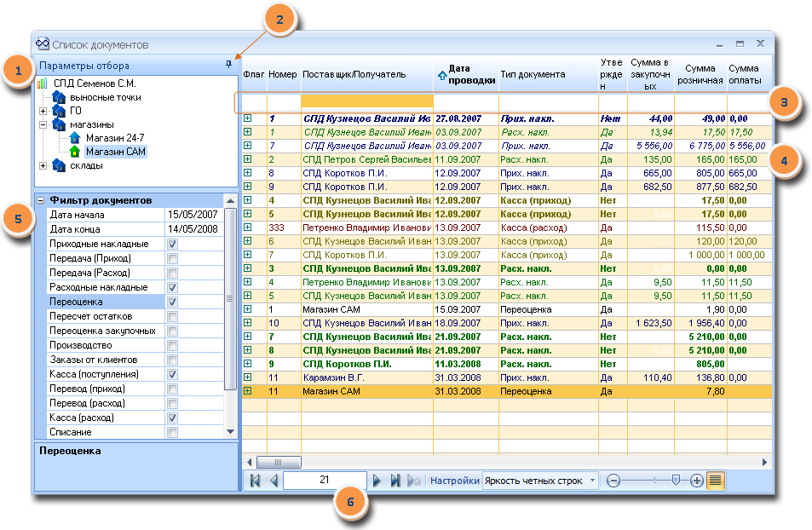The image size is (812, 530).
Task: Toggle Пересчет остатков checkbox
Action: pyautogui.click(x=172, y=316)
